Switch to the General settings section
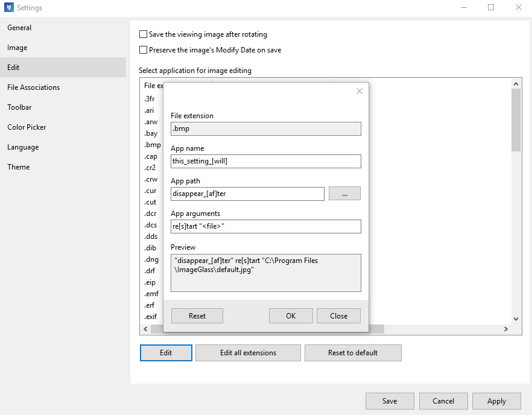 tap(19, 27)
